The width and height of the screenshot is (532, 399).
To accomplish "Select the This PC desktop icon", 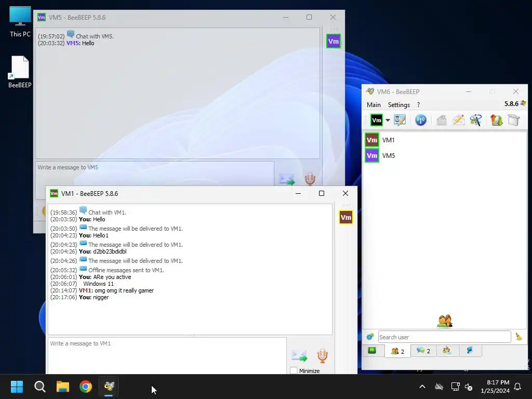I will [x=20, y=22].
